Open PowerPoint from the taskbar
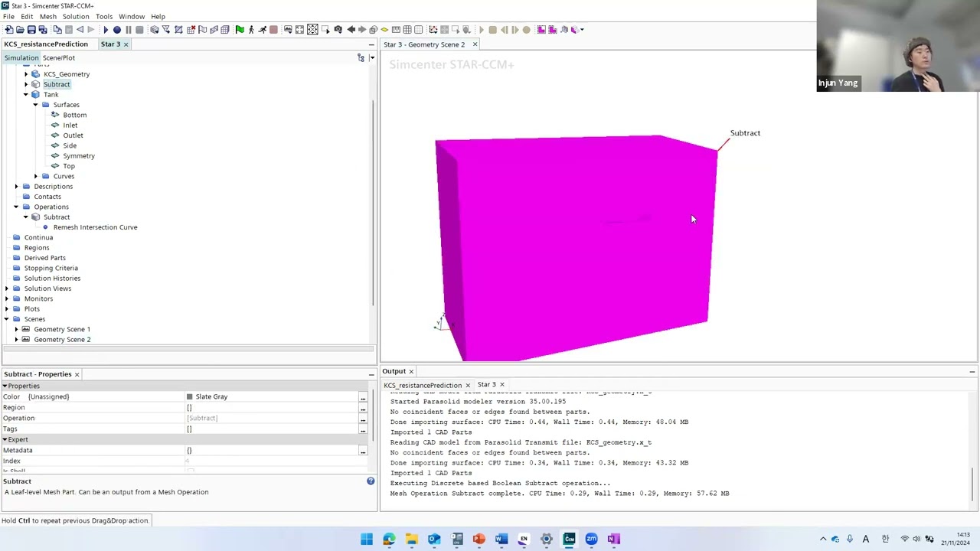Screen dimensions: 980x551 click(x=479, y=539)
